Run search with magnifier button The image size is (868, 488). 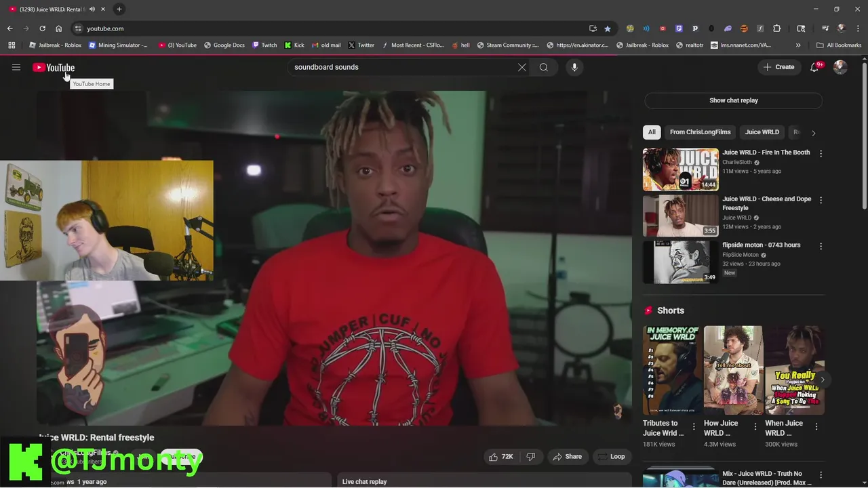pyautogui.click(x=544, y=67)
